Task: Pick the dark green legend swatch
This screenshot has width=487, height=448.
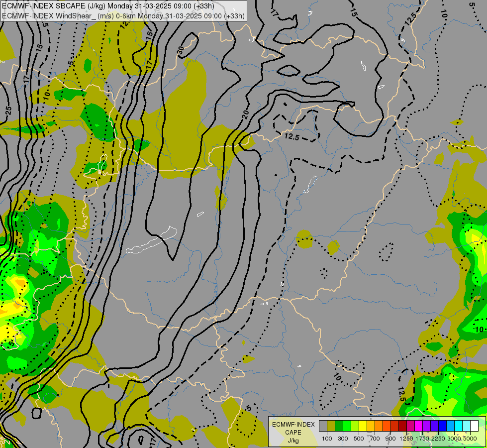Action: (339, 426)
